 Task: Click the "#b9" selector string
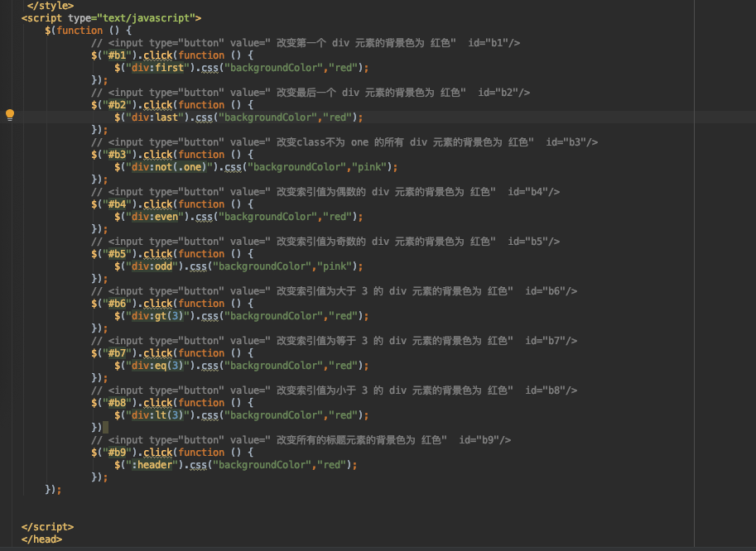(117, 453)
